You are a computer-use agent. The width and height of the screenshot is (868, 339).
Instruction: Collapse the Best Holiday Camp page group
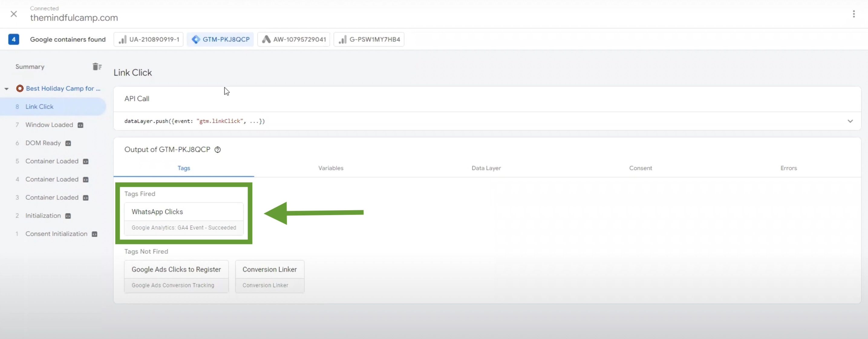click(6, 89)
